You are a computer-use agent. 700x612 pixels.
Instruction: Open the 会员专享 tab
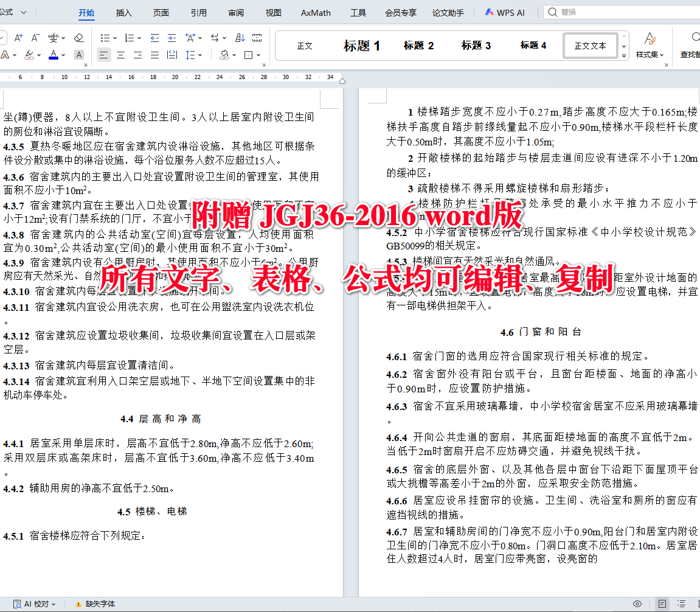[x=400, y=13]
